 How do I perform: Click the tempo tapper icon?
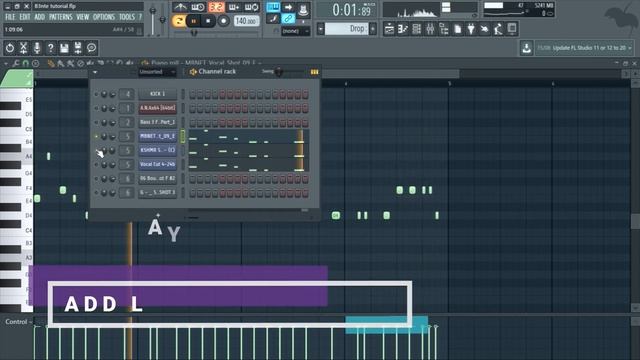[484, 29]
